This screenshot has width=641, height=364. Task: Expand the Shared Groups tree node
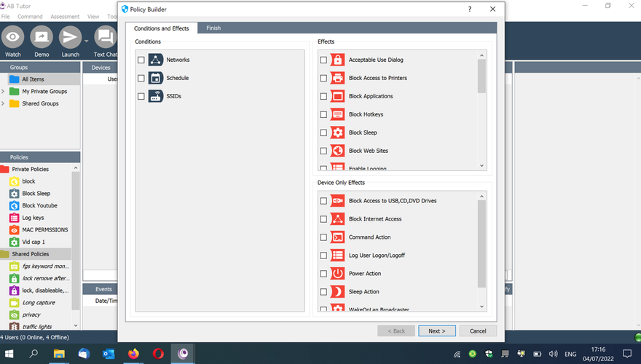[3, 104]
